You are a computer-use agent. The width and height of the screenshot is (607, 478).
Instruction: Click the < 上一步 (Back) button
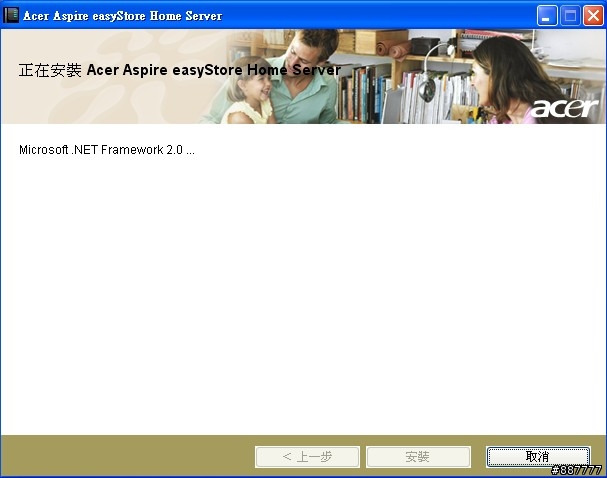tap(307, 457)
